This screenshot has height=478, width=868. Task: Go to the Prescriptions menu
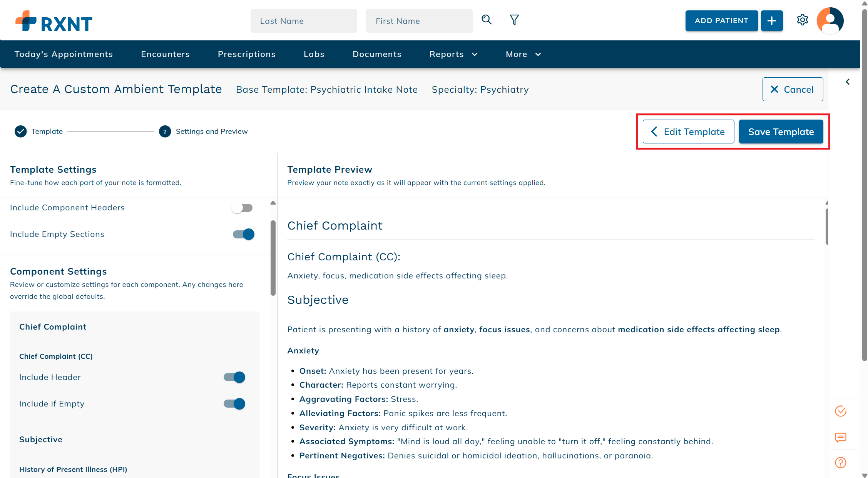point(246,54)
